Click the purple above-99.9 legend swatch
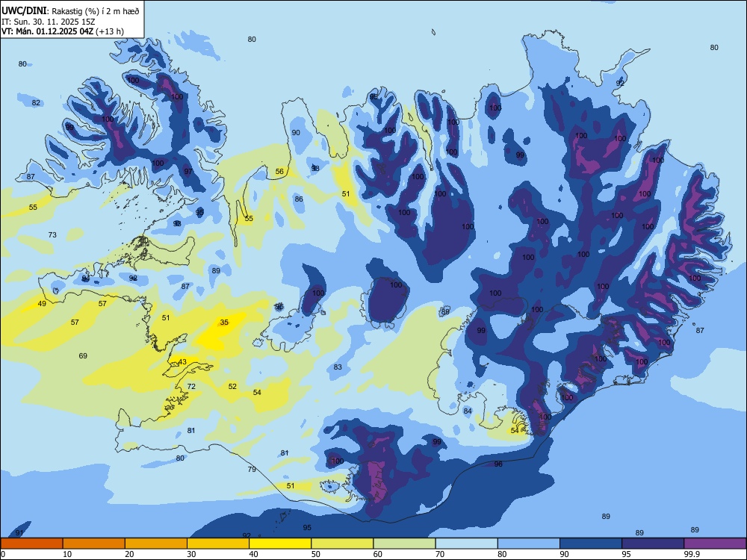 click(715, 544)
